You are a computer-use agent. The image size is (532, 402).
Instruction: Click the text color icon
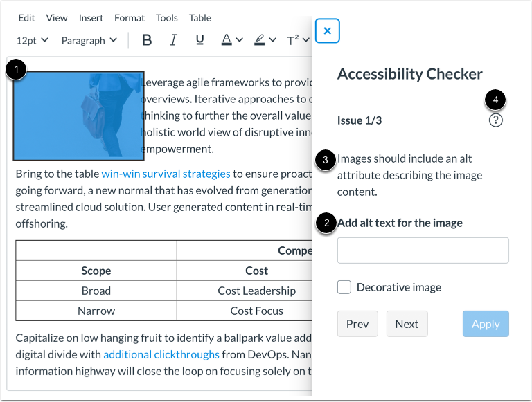(227, 40)
